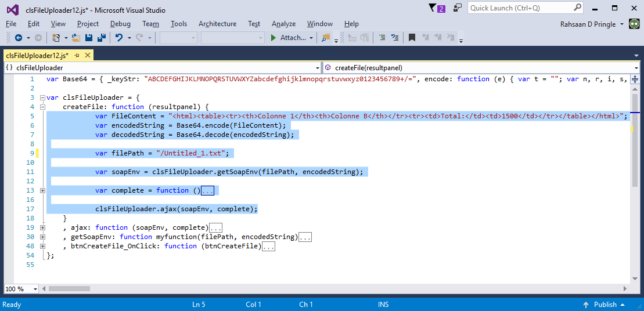Open the Test menu
Screen dimensions: 644x311
click(254, 24)
